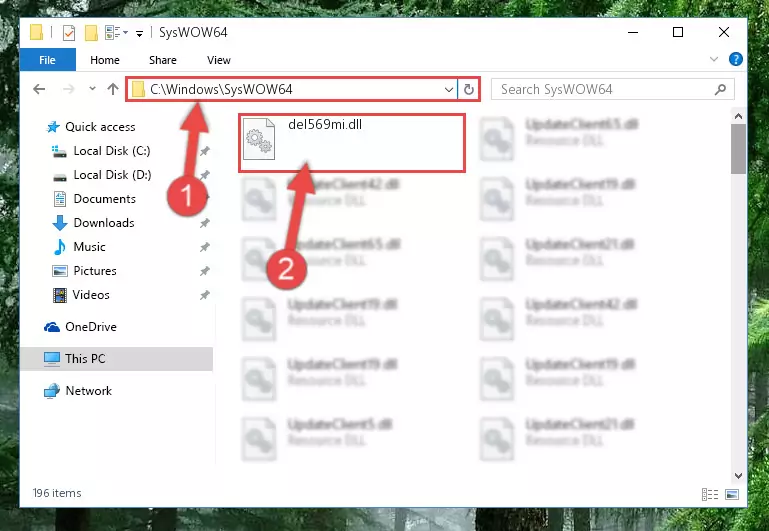
Task: Click pin icon next to Videos
Action: pos(205,295)
